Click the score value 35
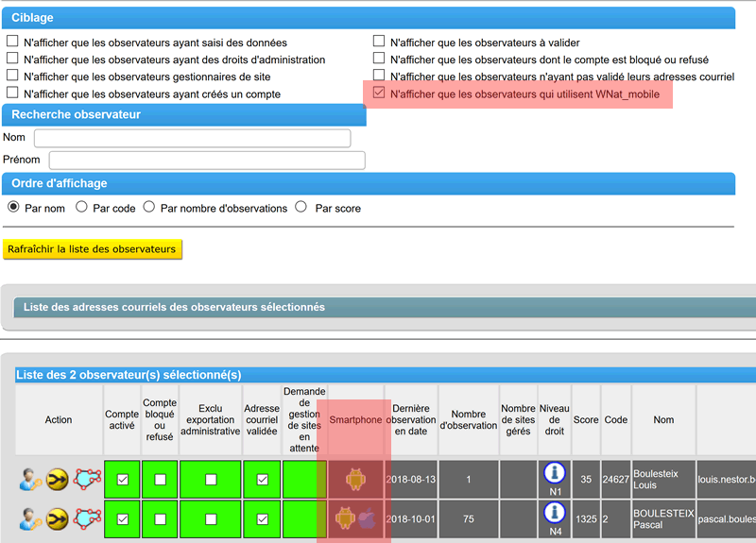This screenshot has width=756, height=543. (x=586, y=480)
